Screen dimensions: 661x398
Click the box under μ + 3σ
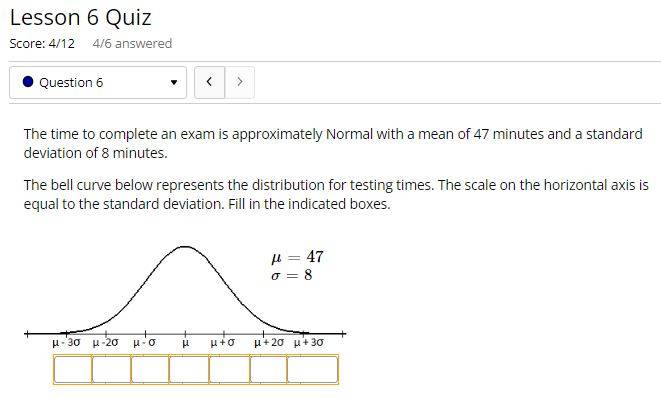[312, 369]
